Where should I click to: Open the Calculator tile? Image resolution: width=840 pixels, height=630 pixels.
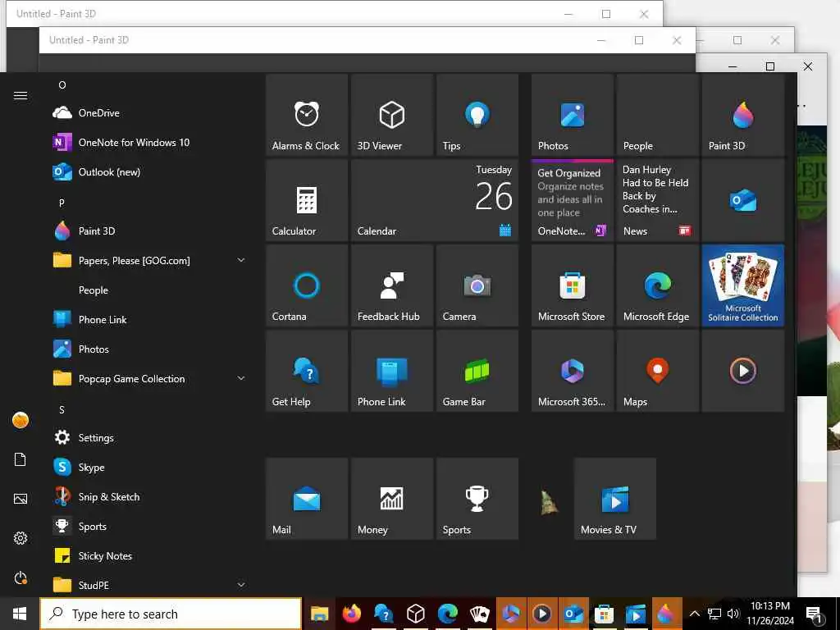(x=307, y=200)
